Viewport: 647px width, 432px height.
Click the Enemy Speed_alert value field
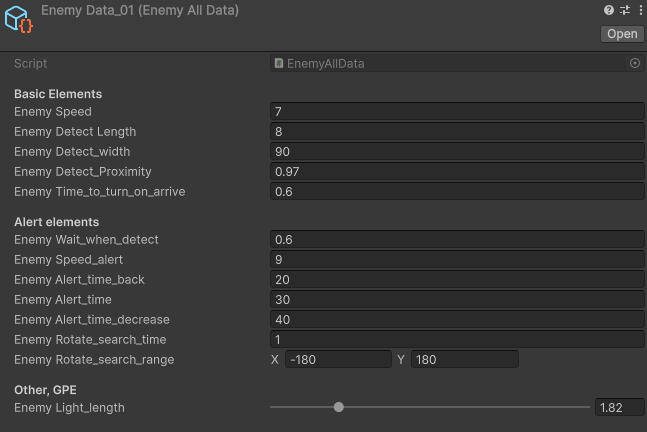457,260
